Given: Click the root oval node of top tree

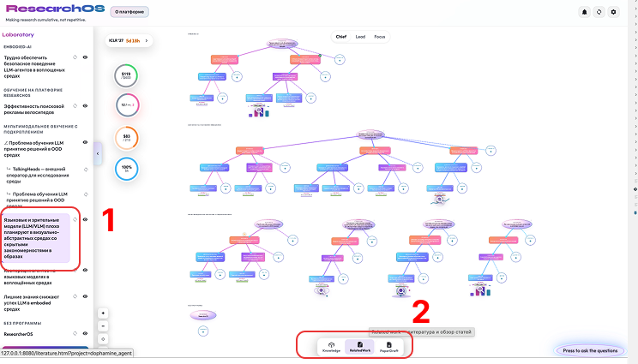Looking at the screenshot, I should pos(282,44).
